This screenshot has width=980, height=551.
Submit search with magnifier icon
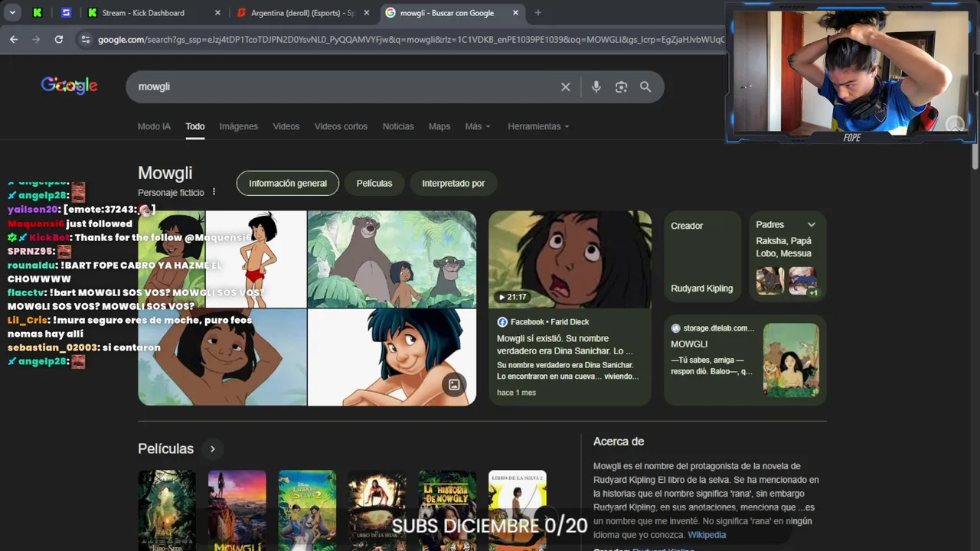coord(645,87)
